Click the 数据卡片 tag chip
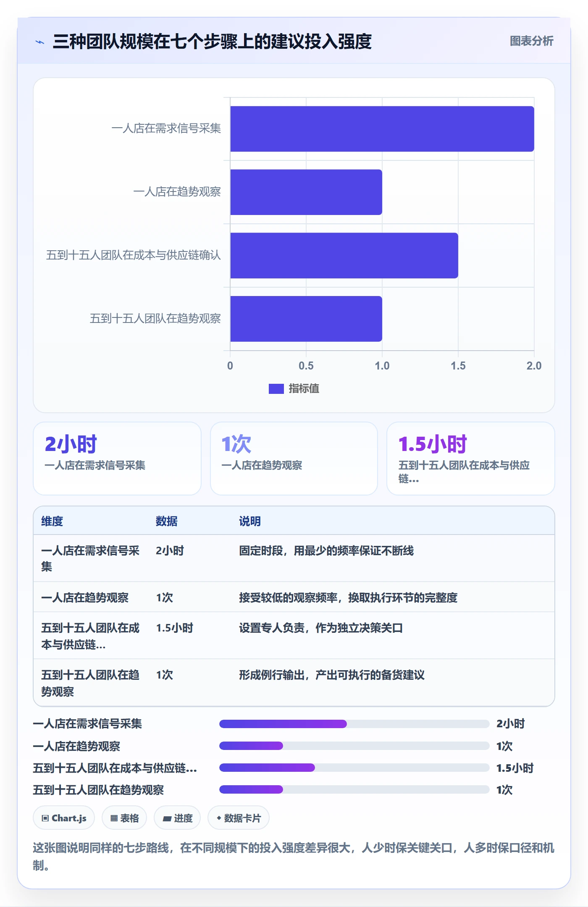Viewport: 588px width, 907px height. click(239, 818)
